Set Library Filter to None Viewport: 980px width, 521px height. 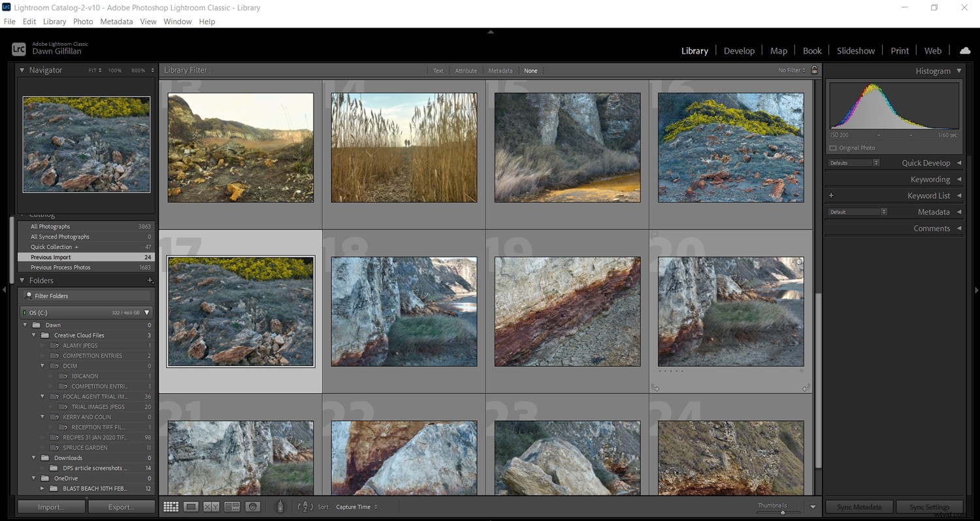point(531,71)
